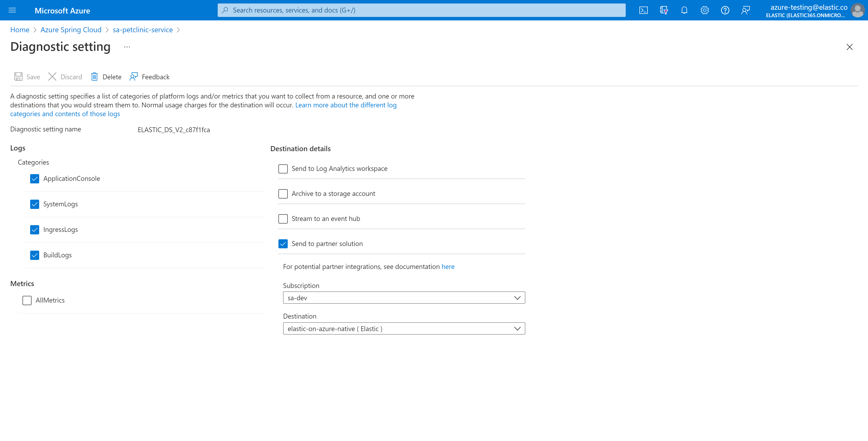Open the Azure portal hamburger menu
The height and width of the screenshot is (441, 868).
point(12,10)
